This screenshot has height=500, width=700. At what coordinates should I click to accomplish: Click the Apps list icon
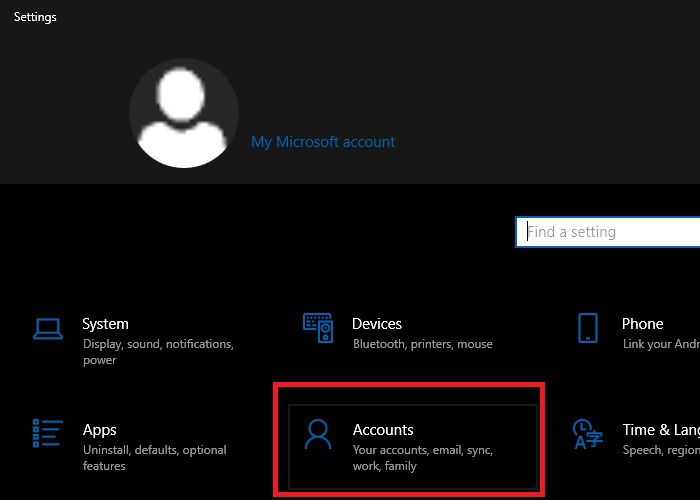click(48, 433)
